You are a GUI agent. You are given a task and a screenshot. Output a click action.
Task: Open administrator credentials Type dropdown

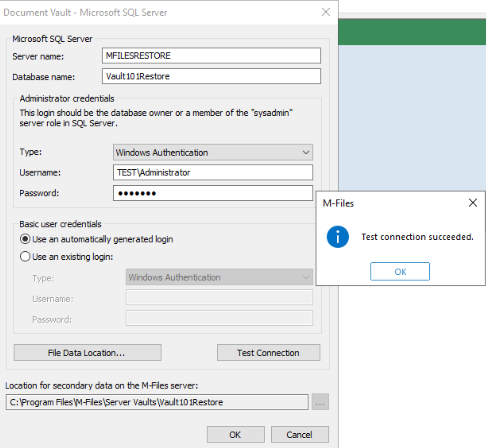click(x=213, y=152)
